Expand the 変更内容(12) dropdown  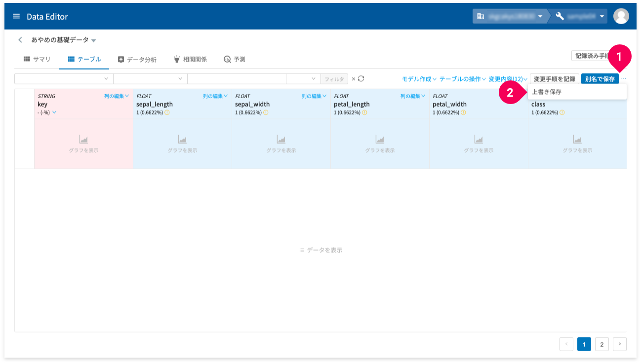[508, 79]
